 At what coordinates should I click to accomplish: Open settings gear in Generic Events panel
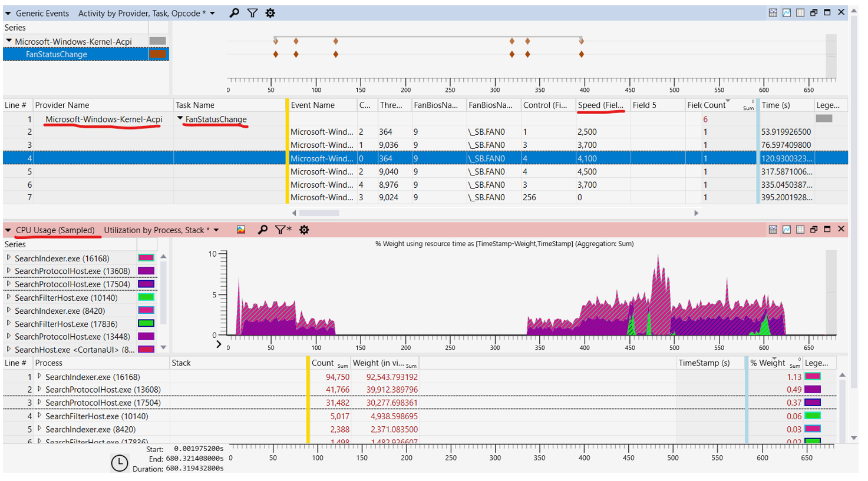[270, 13]
